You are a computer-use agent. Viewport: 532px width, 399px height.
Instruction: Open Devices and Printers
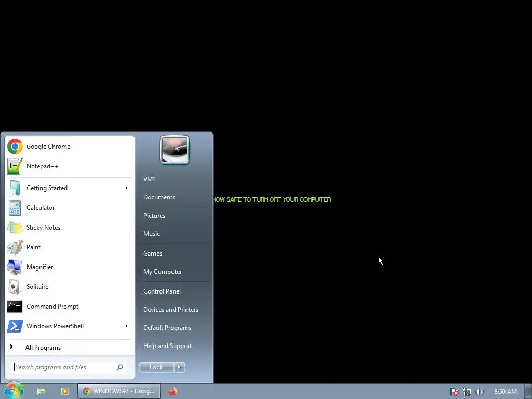pos(171,310)
